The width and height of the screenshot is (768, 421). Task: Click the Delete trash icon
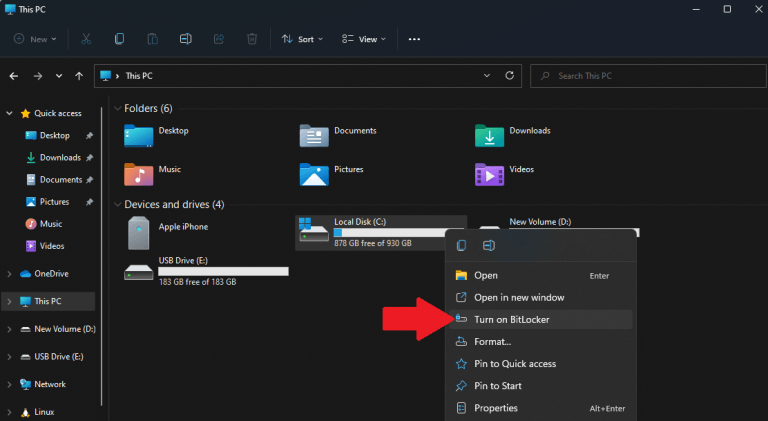point(252,39)
